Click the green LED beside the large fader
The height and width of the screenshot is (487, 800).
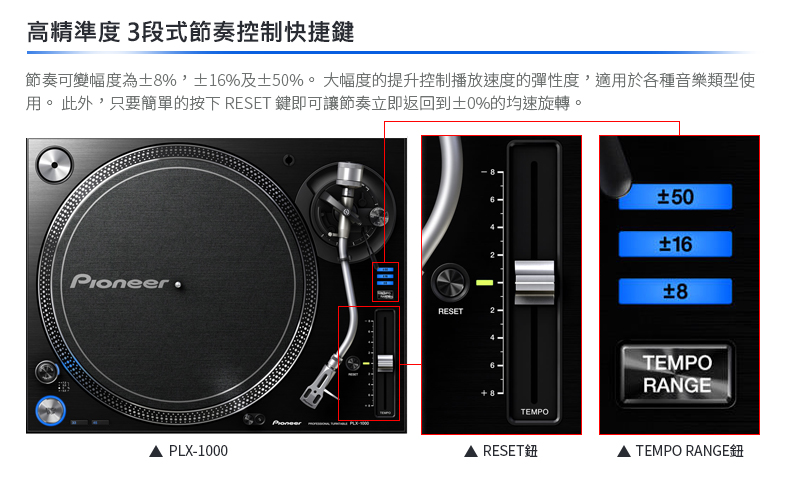click(485, 282)
